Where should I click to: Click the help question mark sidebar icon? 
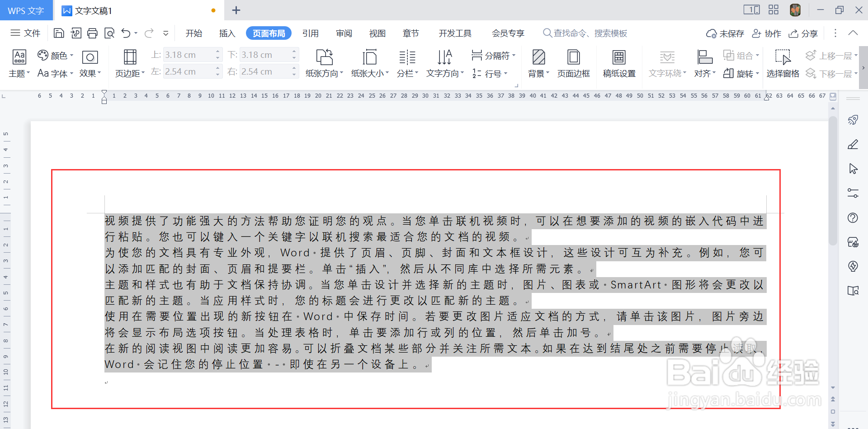point(853,217)
